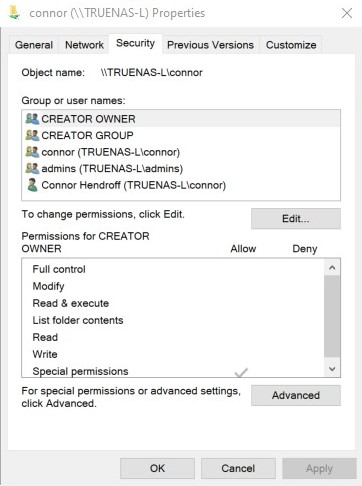Go to the Customize tab
The width and height of the screenshot is (362, 486).
click(291, 45)
